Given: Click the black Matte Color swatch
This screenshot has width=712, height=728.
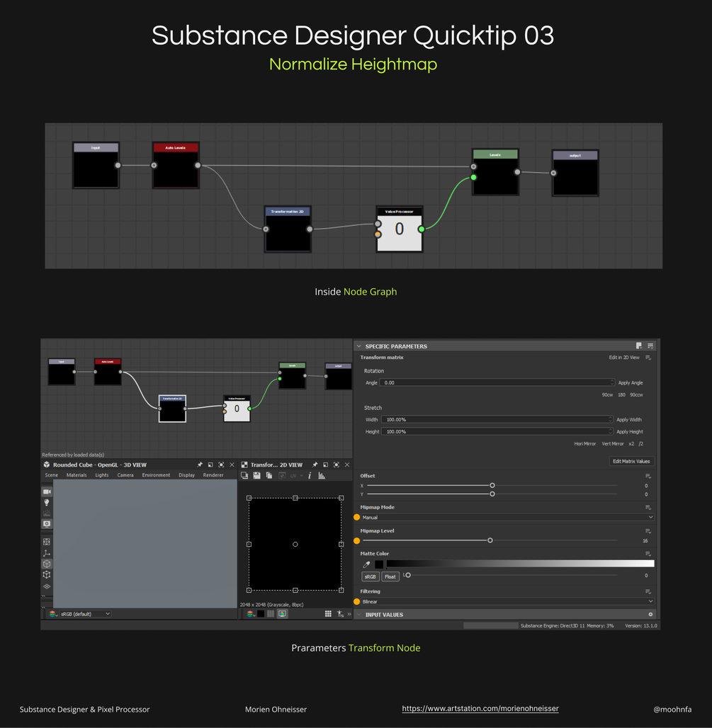Looking at the screenshot, I should 379,564.
